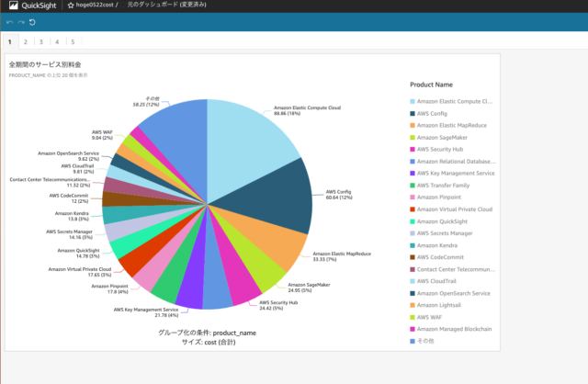Viewport: 588px width, 384px height.
Task: Click the pie label Amazon Kendra 13.8
Action: pyautogui.click(x=72, y=216)
